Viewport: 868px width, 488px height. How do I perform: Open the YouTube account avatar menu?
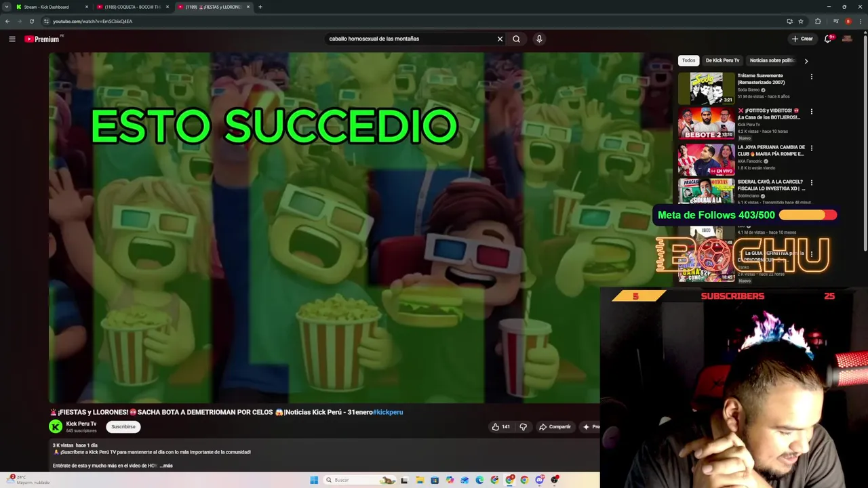click(x=847, y=39)
